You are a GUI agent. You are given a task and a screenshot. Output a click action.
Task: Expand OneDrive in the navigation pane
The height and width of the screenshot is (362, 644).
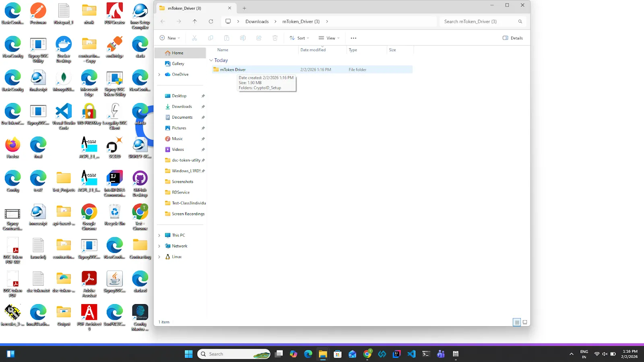click(x=159, y=74)
